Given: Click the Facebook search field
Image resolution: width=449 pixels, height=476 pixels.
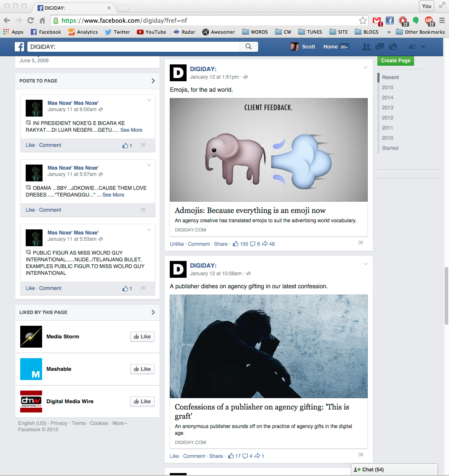Looking at the screenshot, I should 134,47.
